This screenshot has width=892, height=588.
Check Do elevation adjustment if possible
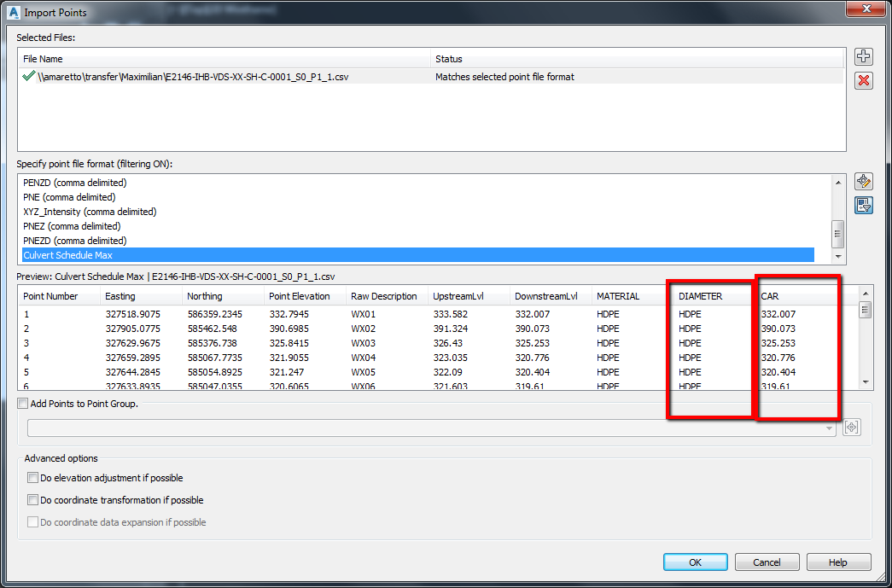33,478
